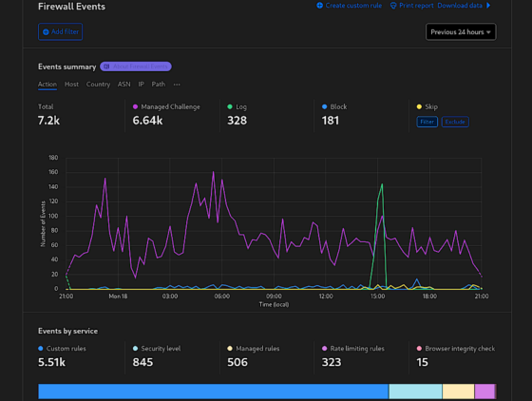
Task: Click the plus icon beside Create custom rule
Action: point(319,6)
